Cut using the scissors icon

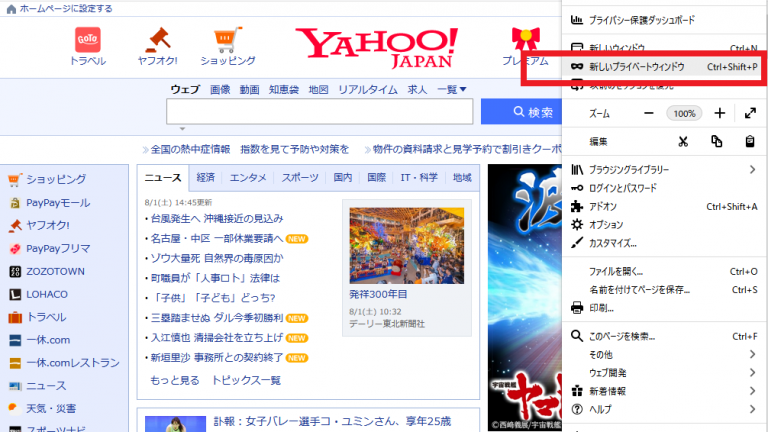pyautogui.click(x=683, y=142)
